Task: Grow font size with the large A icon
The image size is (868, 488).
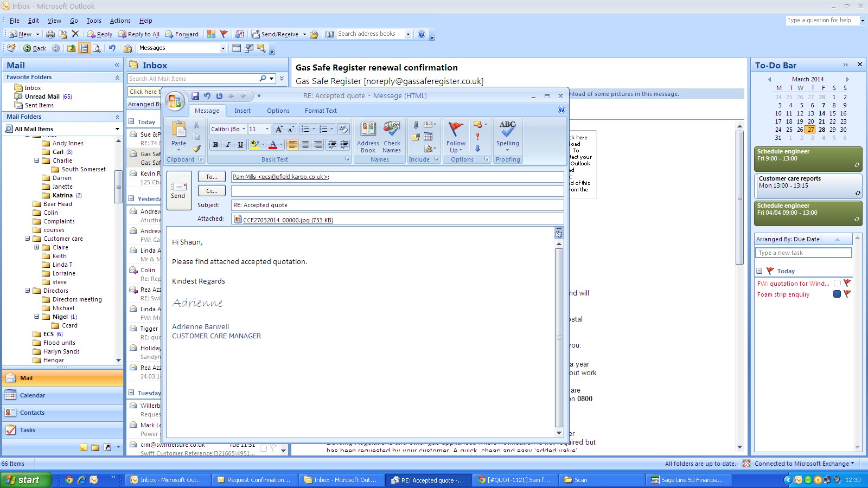Action: pyautogui.click(x=279, y=129)
